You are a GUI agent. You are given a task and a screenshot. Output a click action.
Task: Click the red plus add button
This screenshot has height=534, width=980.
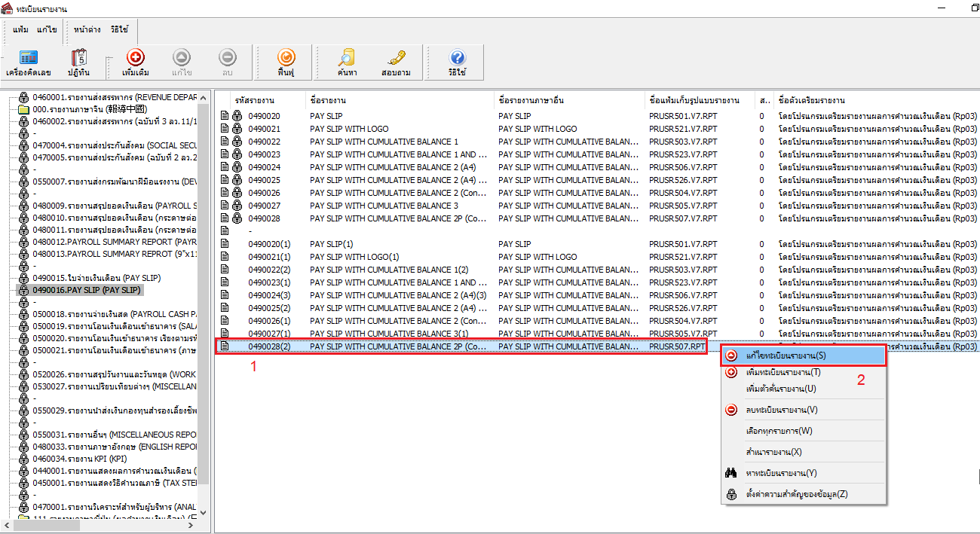coord(136,62)
